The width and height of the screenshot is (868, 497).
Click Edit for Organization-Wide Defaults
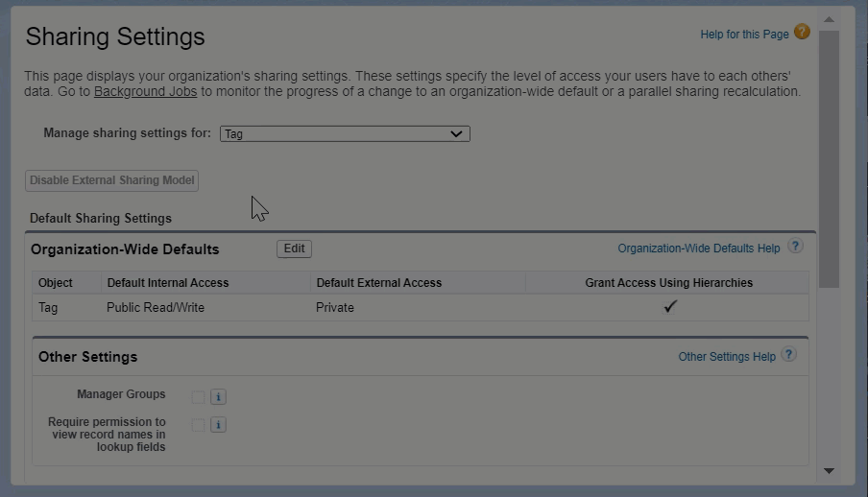coord(294,248)
